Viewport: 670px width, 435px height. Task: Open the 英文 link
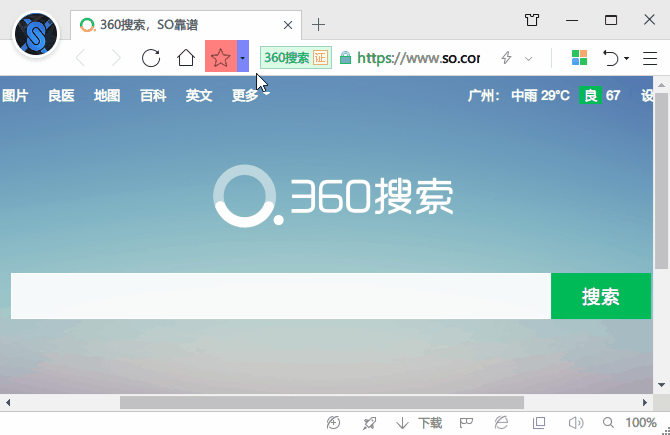[x=199, y=95]
